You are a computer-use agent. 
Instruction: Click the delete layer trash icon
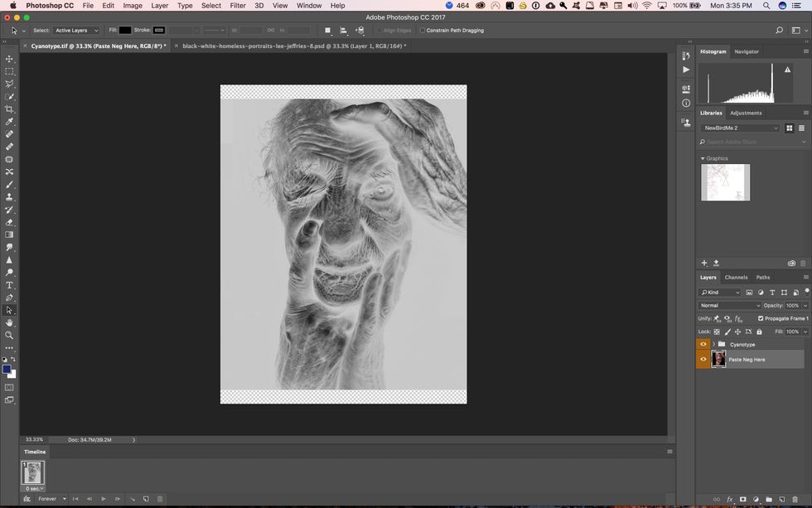click(x=795, y=500)
